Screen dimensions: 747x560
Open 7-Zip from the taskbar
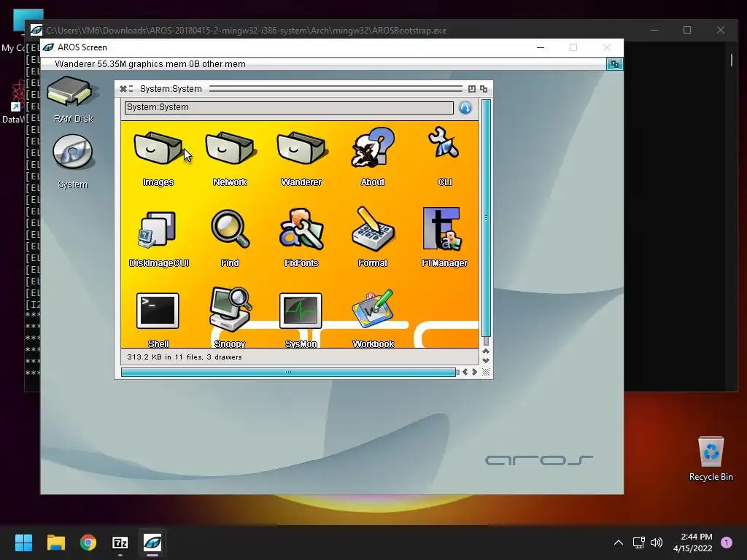point(120,542)
